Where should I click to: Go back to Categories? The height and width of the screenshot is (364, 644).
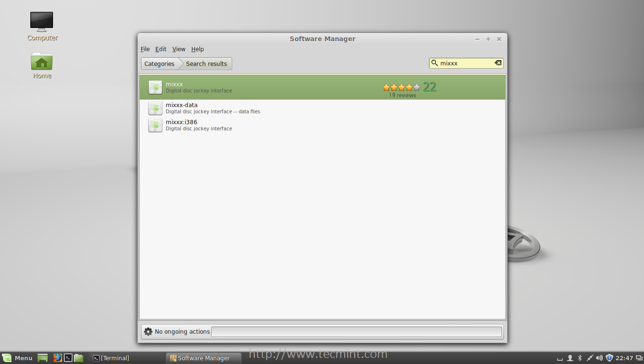point(159,64)
